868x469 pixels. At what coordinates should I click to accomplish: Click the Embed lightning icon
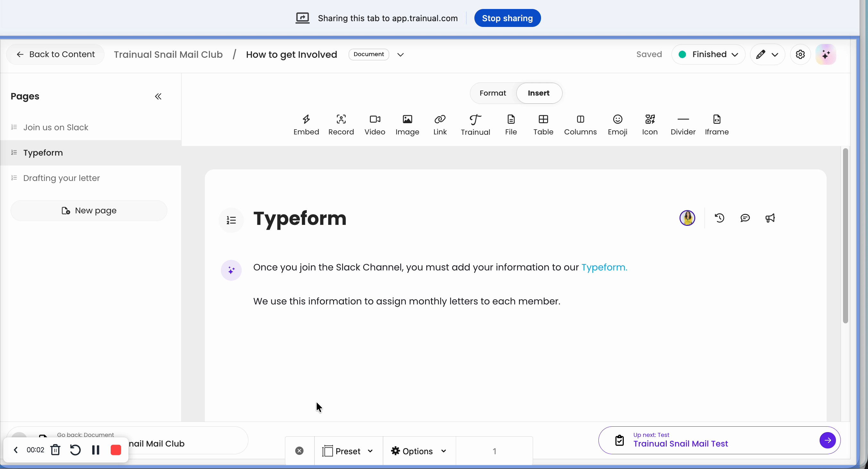click(x=306, y=119)
